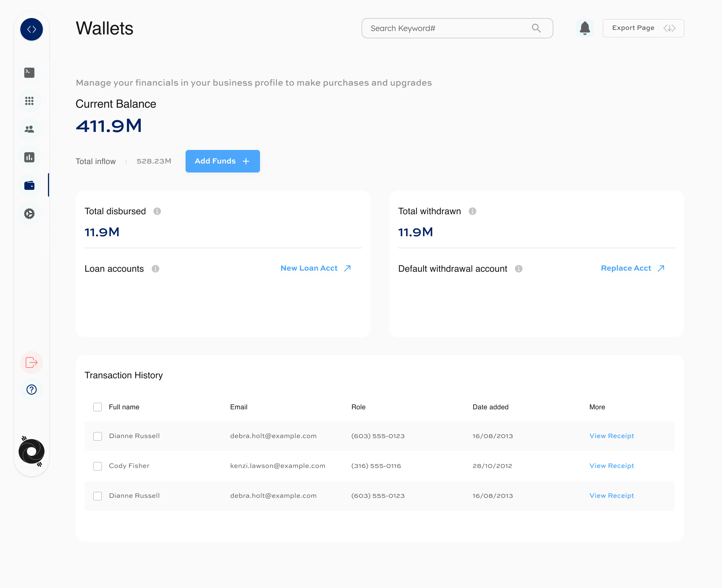Open the analytics bar chart icon
Screen dimensions: 722x588
coord(30,157)
